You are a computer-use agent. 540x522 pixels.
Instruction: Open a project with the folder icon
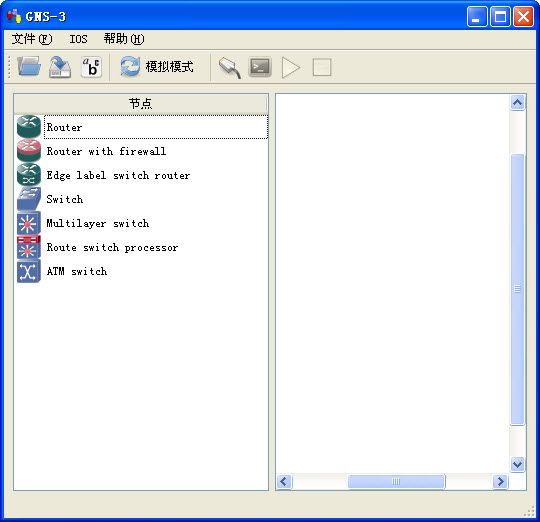[x=29, y=67]
